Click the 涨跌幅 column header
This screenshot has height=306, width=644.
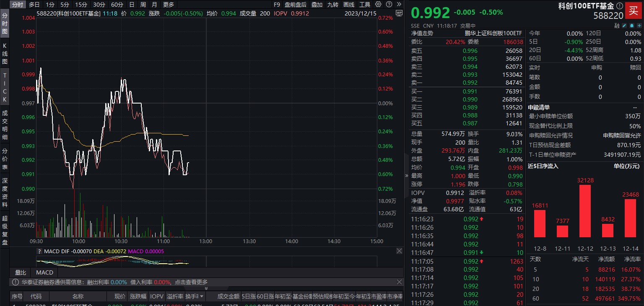coord(138,296)
